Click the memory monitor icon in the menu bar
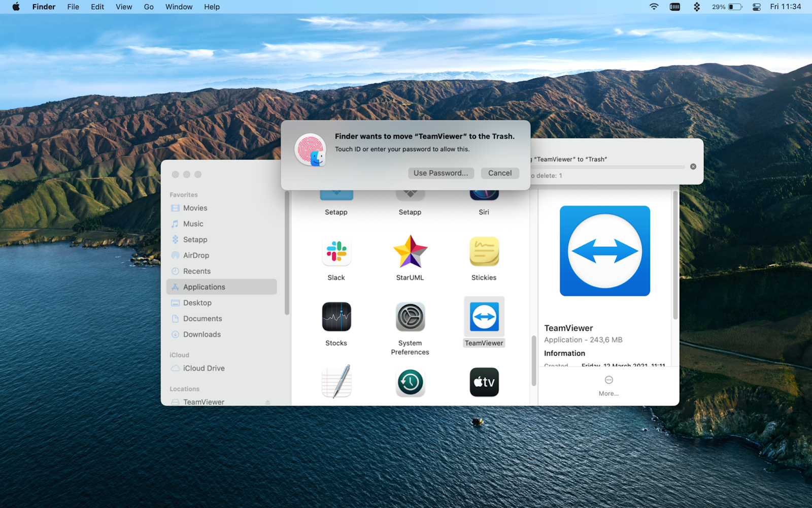The width and height of the screenshot is (812, 508). point(675,7)
